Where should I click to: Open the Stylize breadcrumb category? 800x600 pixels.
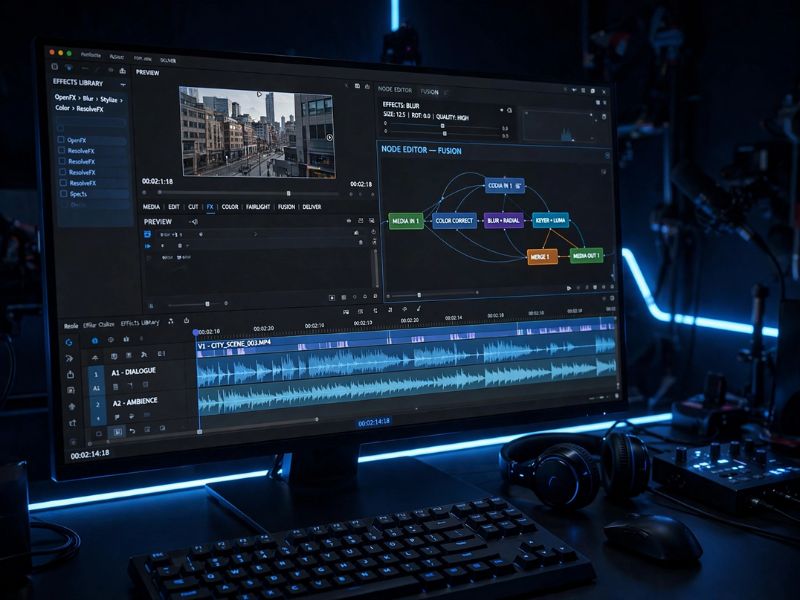coord(109,99)
